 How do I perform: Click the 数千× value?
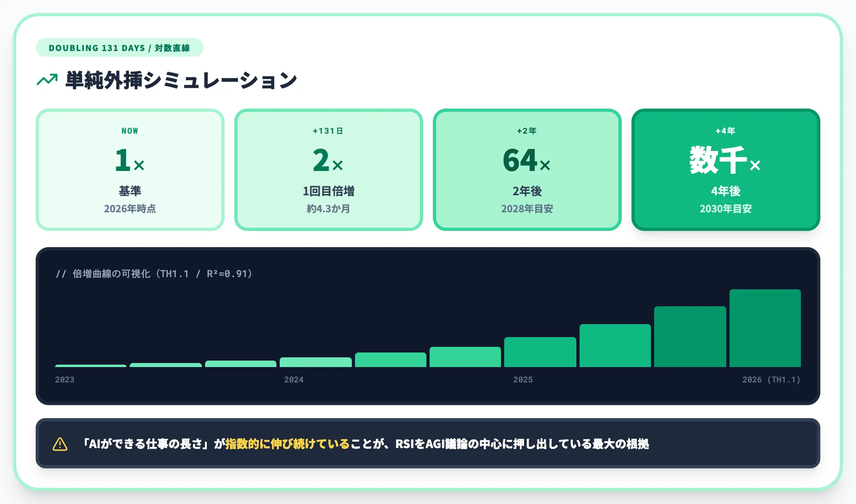click(725, 160)
